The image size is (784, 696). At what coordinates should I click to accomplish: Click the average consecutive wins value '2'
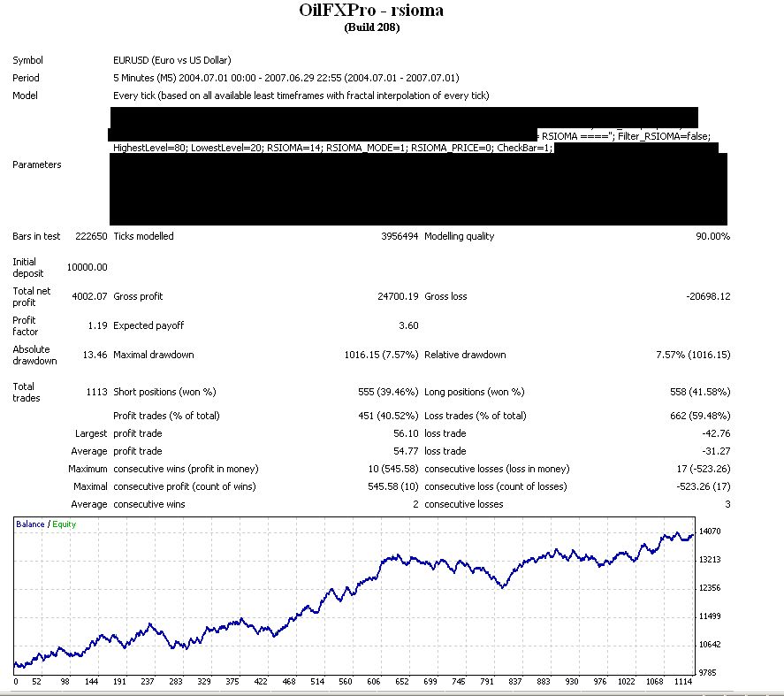point(415,504)
